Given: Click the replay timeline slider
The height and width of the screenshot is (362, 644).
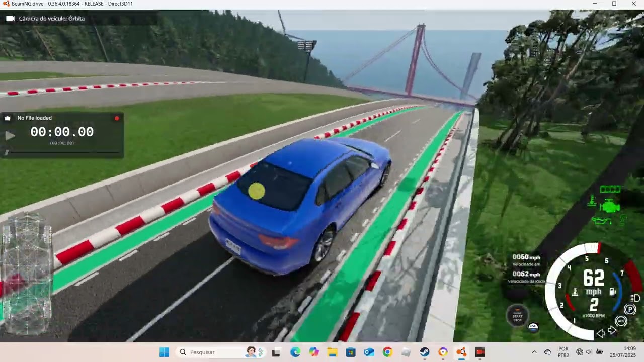Looking at the screenshot, I should pyautogui.click(x=62, y=152).
